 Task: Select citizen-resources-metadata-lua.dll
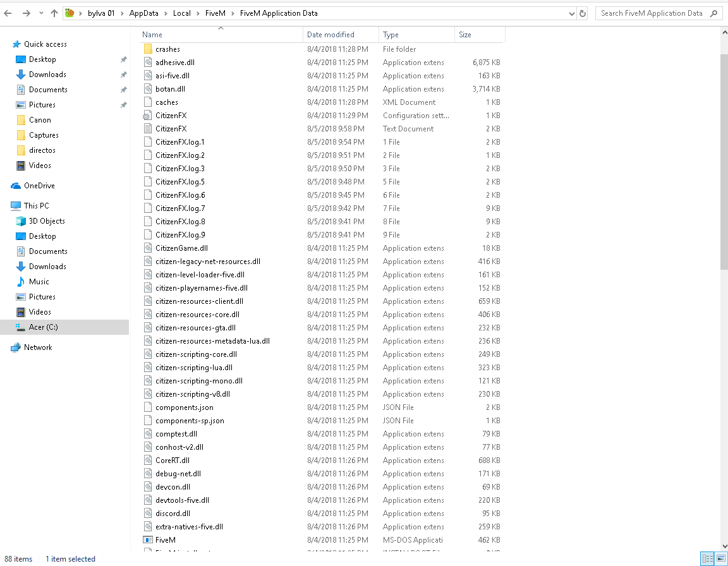click(x=212, y=342)
